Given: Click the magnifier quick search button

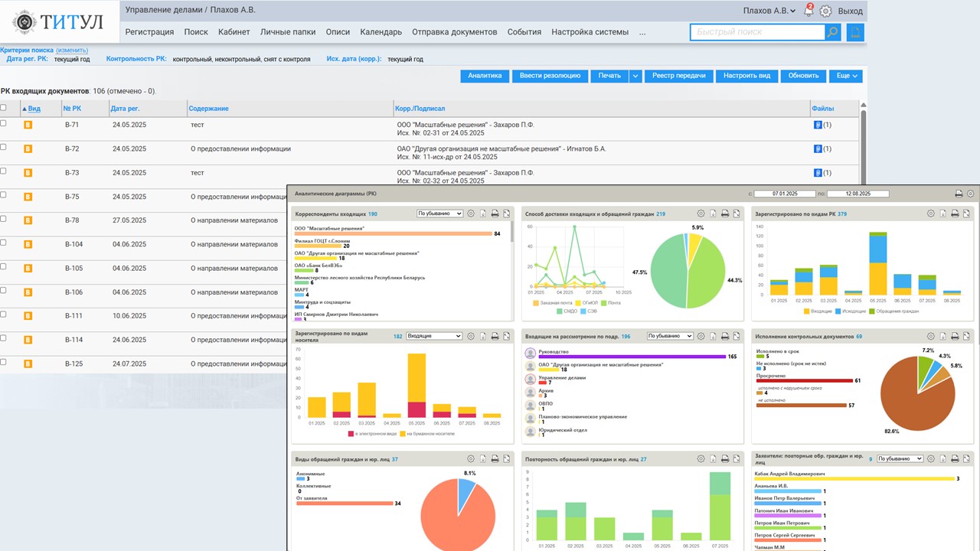Looking at the screenshot, I should click(833, 32).
